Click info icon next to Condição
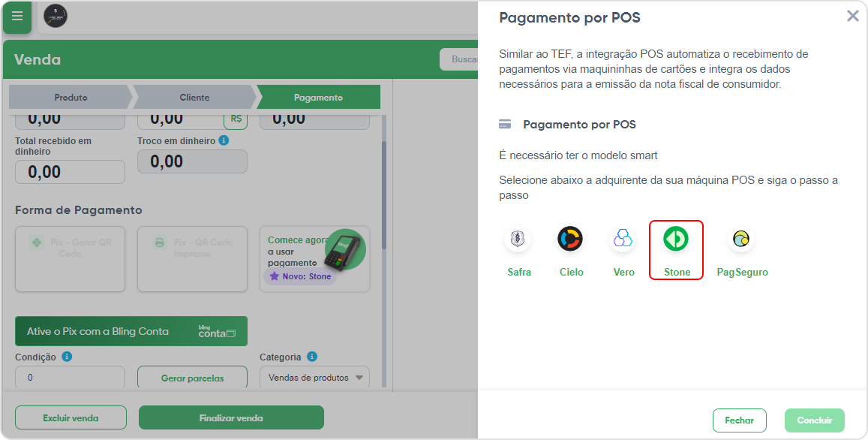The height and width of the screenshot is (440, 868). [67, 357]
